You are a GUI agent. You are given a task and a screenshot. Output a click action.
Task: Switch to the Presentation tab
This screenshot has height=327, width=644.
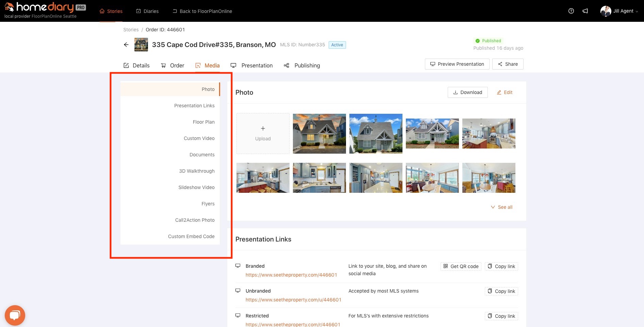(x=252, y=65)
